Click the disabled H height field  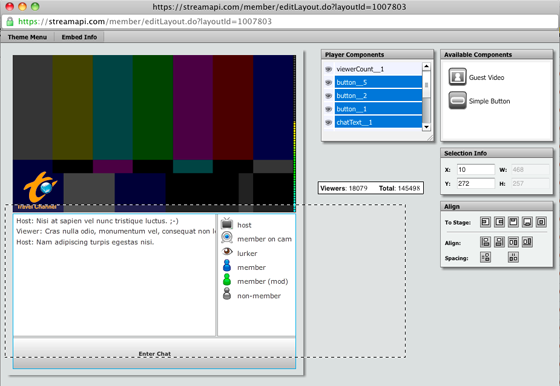point(530,184)
